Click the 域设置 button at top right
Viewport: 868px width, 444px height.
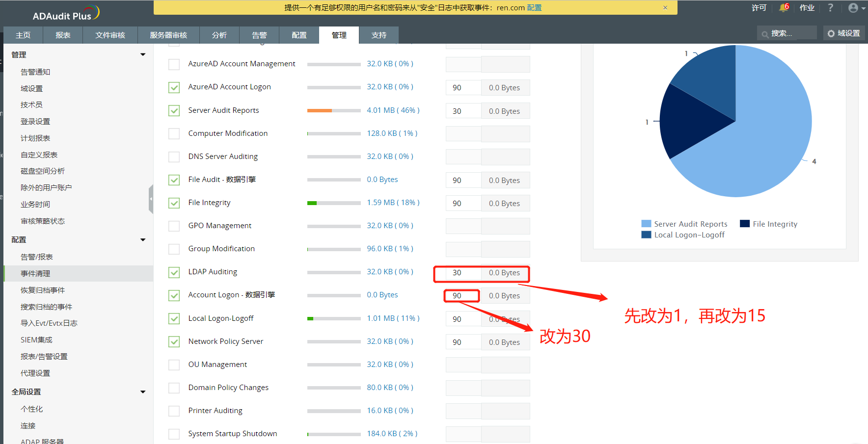point(844,33)
